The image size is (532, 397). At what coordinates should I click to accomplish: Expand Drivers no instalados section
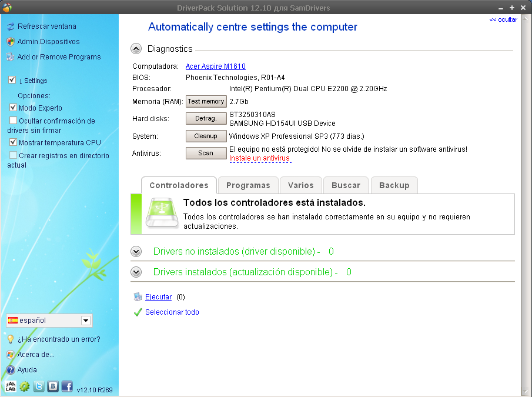click(136, 251)
